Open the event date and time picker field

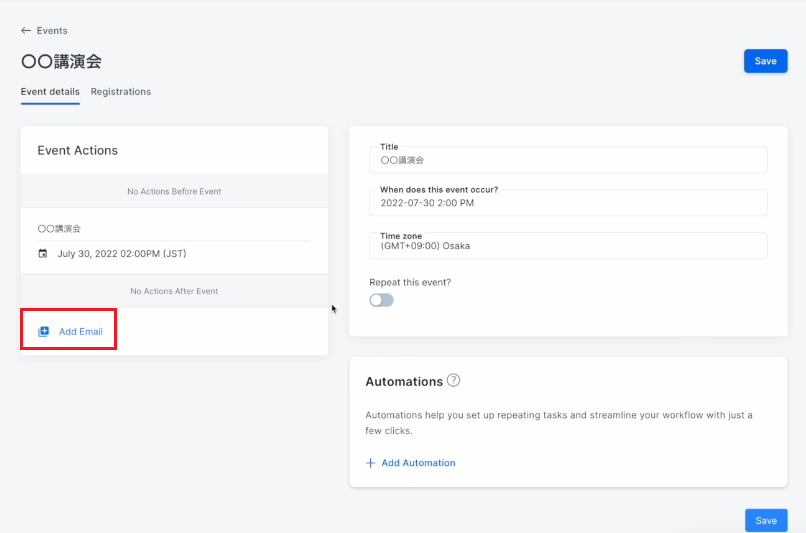tap(569, 203)
